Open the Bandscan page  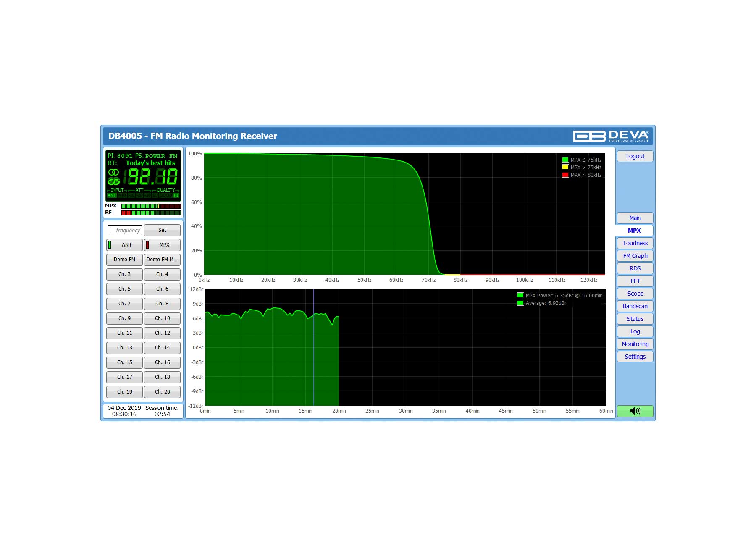click(635, 306)
